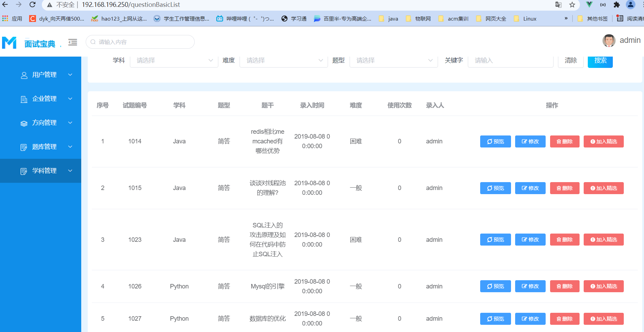Bookmark page using star icon
The width and height of the screenshot is (644, 332).
572,5
